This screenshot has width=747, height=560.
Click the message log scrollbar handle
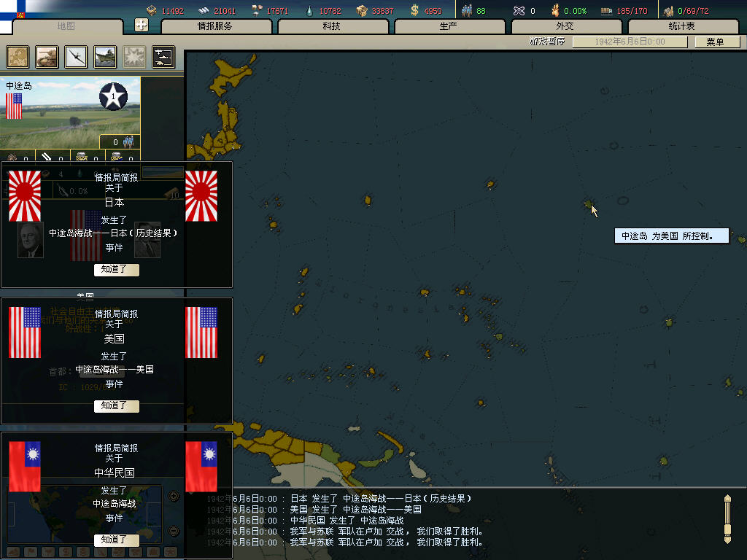[x=727, y=529]
